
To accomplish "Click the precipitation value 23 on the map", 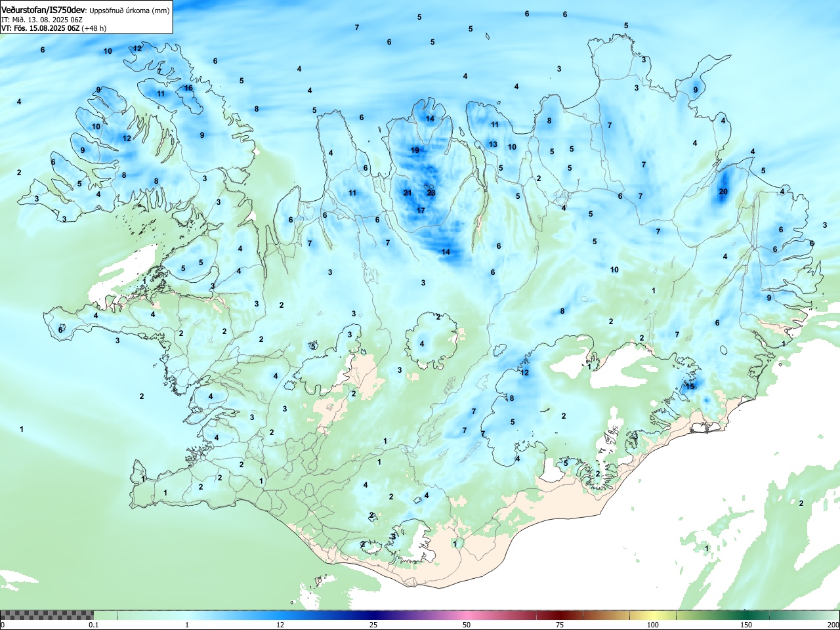I will pos(431,193).
